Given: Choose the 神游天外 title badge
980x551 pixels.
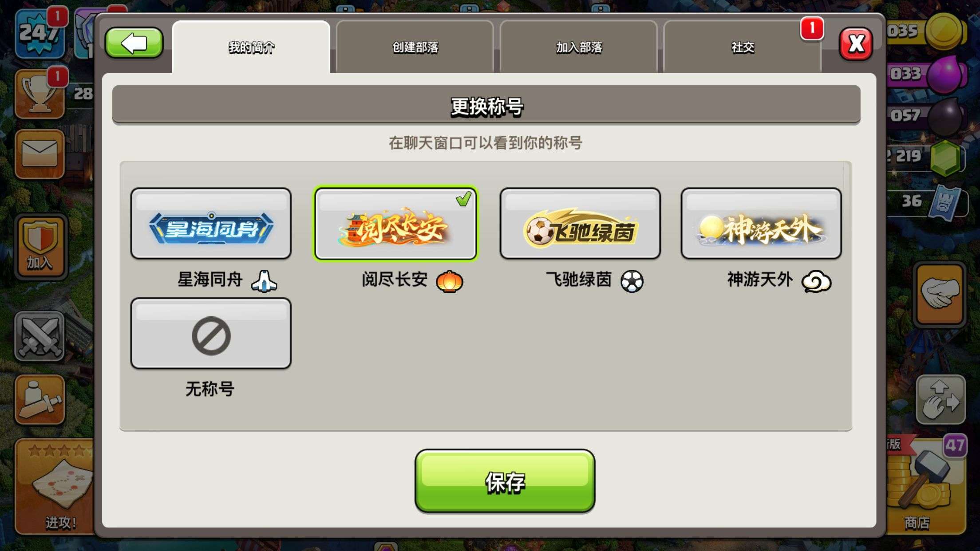Looking at the screenshot, I should [x=761, y=224].
